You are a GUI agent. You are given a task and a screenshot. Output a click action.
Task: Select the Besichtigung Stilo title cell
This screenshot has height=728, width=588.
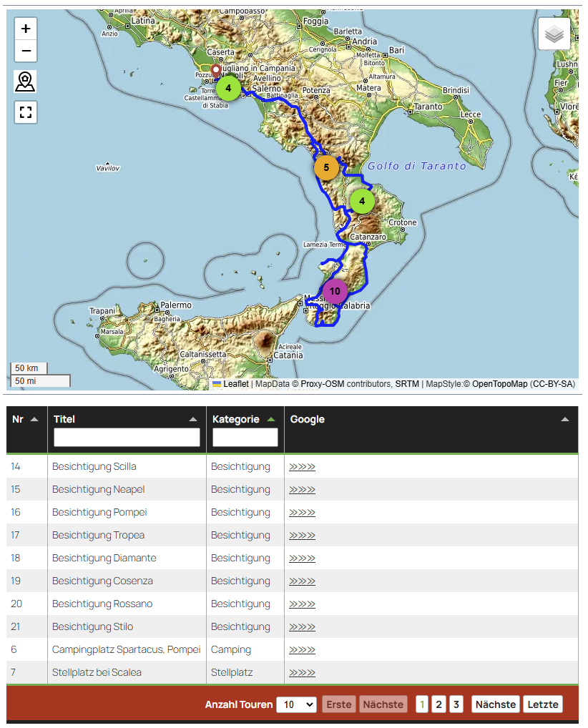click(x=127, y=626)
